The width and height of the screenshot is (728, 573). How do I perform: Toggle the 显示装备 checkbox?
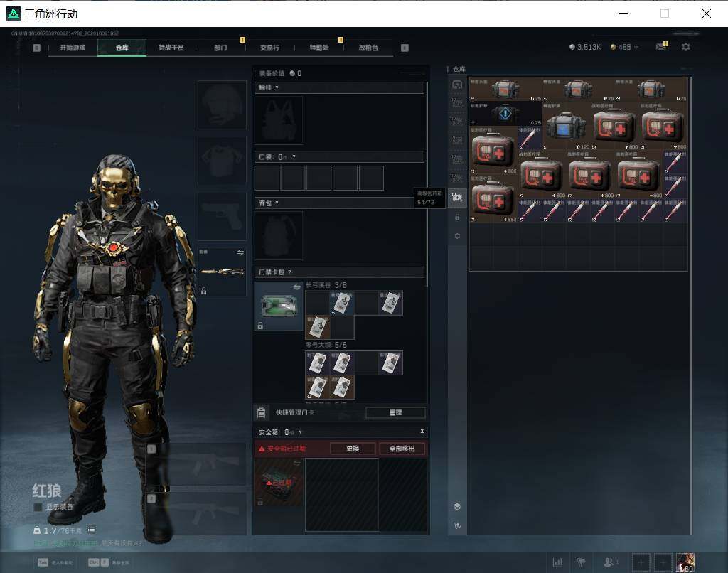coord(38,507)
